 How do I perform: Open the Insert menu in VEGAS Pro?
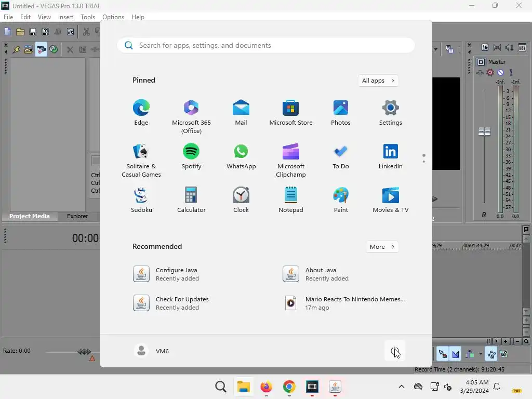65,17
